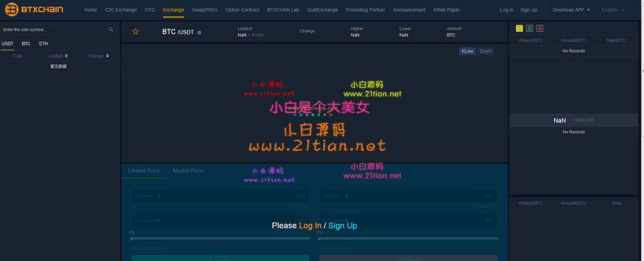644x261 pixels.
Task: Click the favorite star icon for BTC/USDT
Action: click(x=135, y=32)
